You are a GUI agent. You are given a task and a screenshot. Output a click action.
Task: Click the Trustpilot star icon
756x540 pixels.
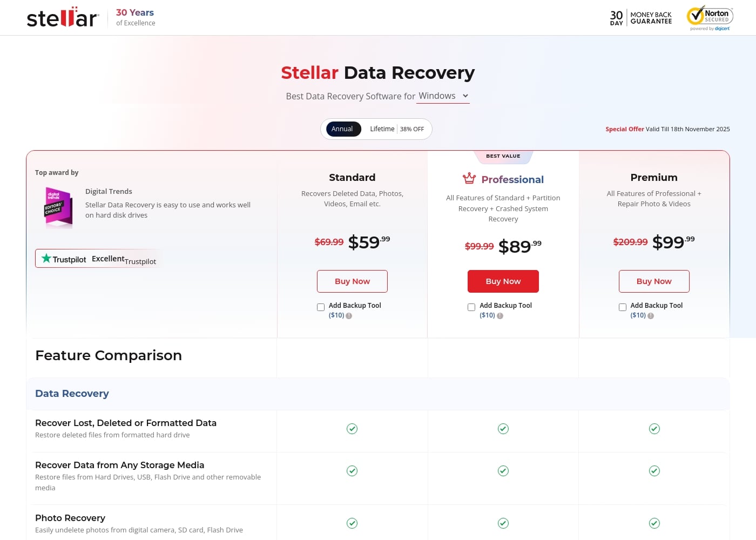pos(46,259)
